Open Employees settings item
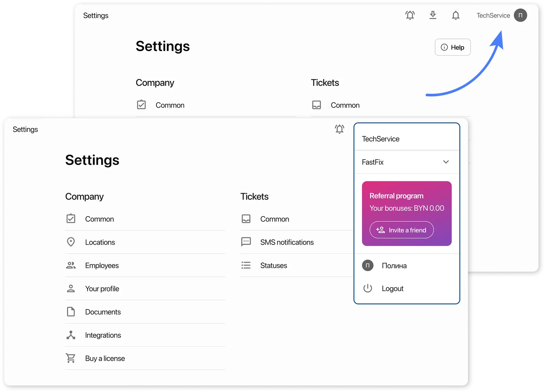This screenshot has width=545, height=392. coord(102,265)
